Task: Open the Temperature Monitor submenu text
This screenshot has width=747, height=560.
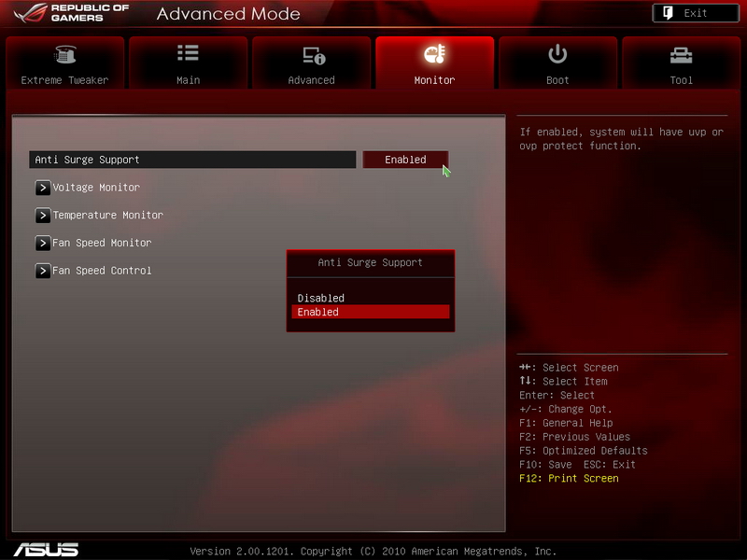Action: pyautogui.click(x=107, y=216)
